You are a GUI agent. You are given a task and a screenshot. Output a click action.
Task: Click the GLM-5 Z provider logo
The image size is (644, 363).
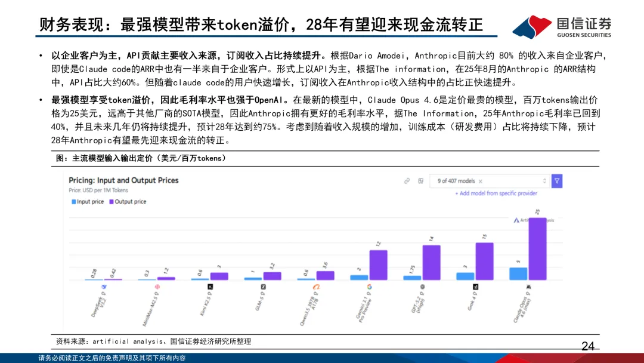[x=264, y=287]
